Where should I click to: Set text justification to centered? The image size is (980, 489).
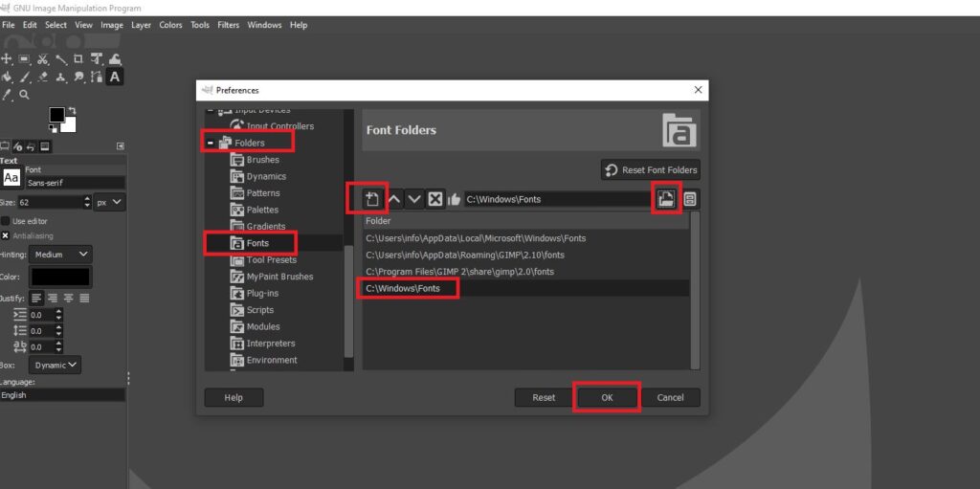click(x=69, y=299)
